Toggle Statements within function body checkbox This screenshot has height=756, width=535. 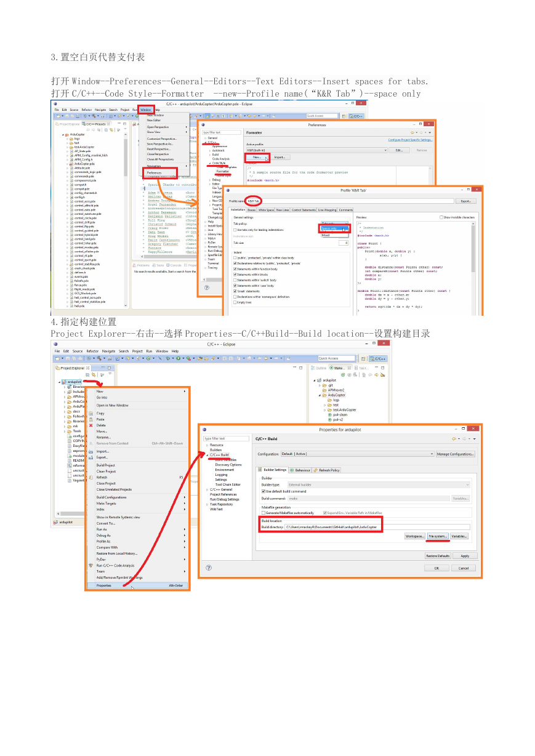[x=235, y=269]
